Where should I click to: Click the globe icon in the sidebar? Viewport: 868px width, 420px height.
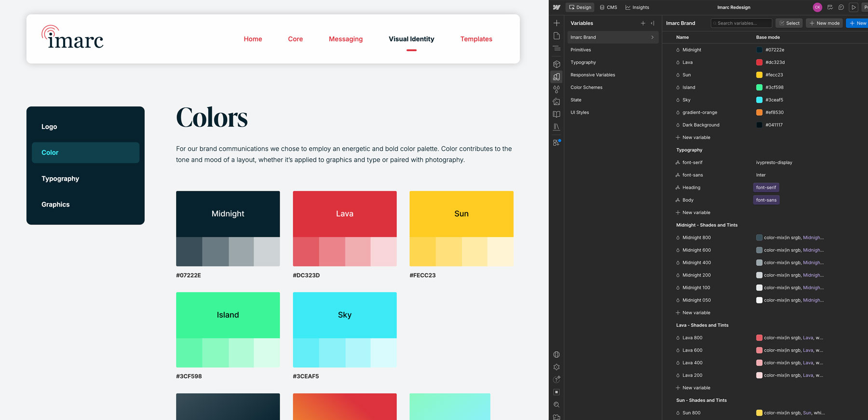point(556,354)
